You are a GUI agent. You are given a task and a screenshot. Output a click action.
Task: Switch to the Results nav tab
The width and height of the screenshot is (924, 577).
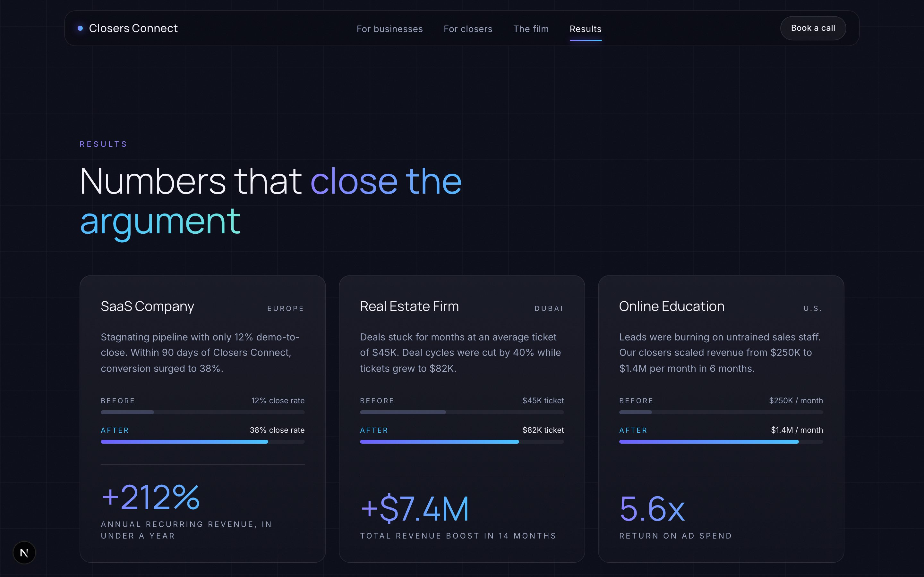pos(585,29)
